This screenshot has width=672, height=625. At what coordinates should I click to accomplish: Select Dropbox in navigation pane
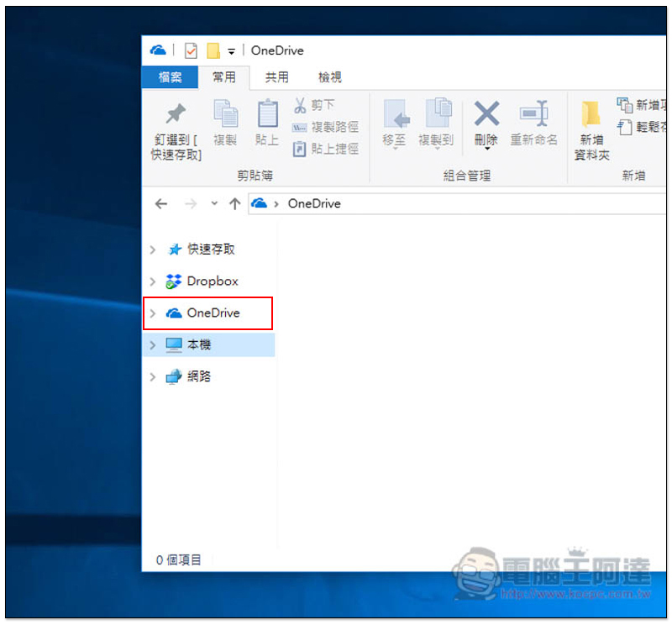[x=213, y=281]
